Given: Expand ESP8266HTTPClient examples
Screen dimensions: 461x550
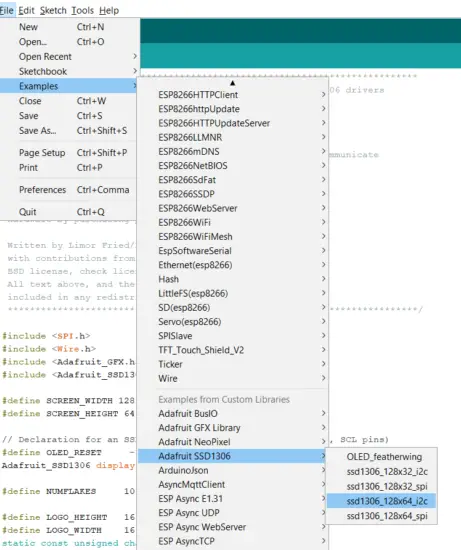Looking at the screenshot, I should click(233, 95).
